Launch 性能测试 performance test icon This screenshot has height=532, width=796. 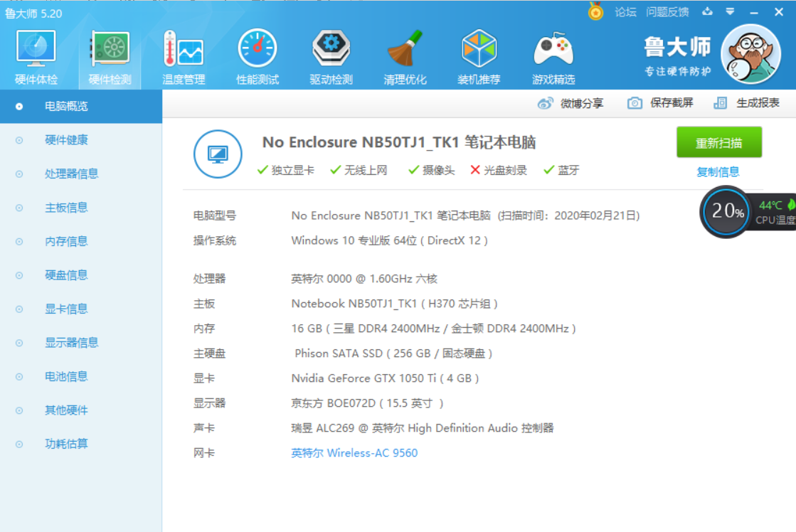(258, 57)
